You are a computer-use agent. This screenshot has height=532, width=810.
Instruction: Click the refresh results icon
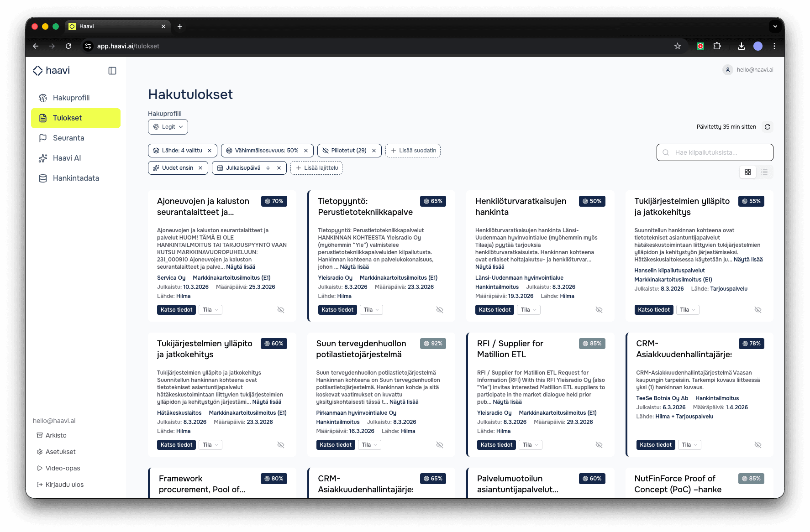(x=768, y=127)
